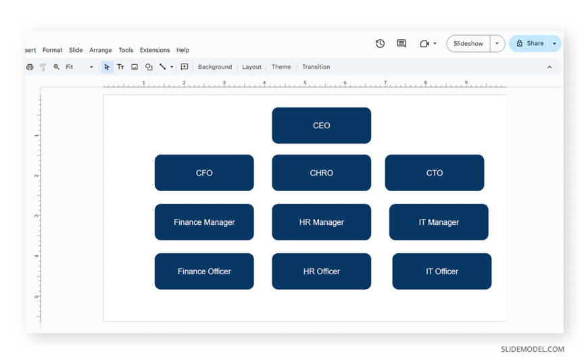Click the video call camera icon

tap(424, 44)
